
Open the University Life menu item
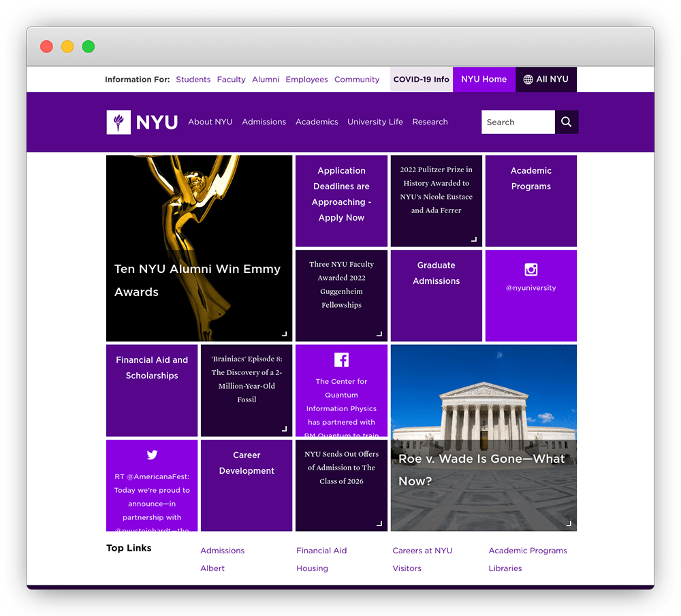pyautogui.click(x=375, y=122)
